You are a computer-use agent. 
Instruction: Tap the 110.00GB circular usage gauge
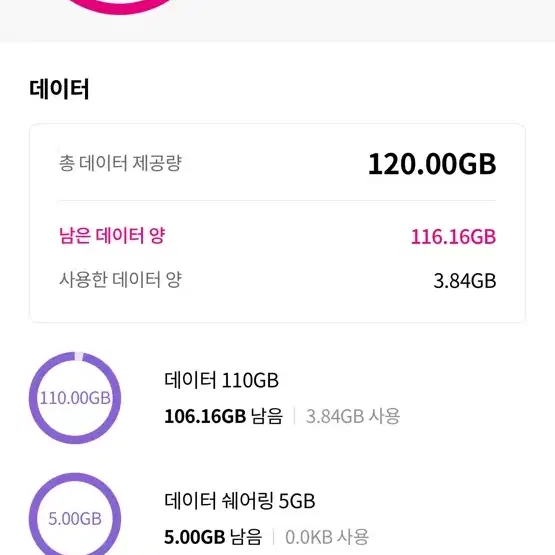pyautogui.click(x=75, y=398)
